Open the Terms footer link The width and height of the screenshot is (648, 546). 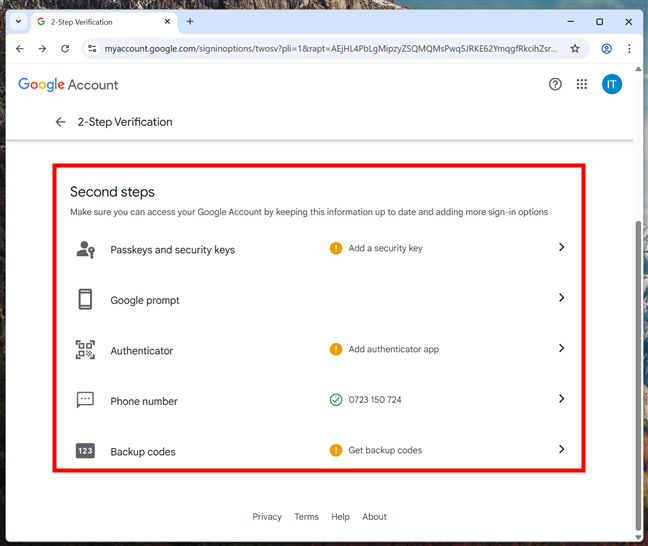(x=306, y=517)
